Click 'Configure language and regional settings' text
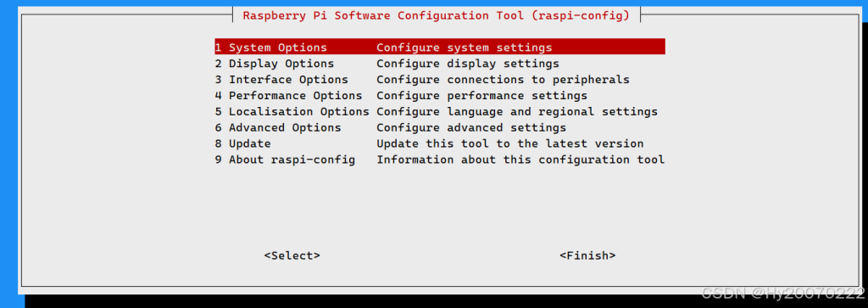The height and width of the screenshot is (308, 868). 517,111
